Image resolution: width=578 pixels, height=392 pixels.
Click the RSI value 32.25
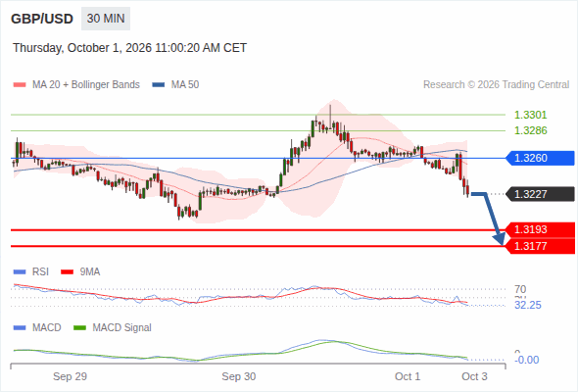coord(528,305)
